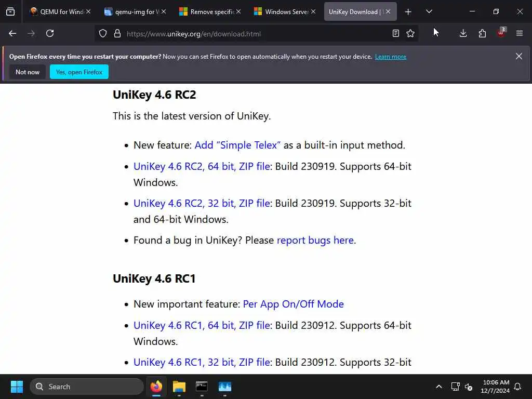Screen dimensions: 532x399
Task: Open network status tray icon
Action: pyautogui.click(x=455, y=387)
